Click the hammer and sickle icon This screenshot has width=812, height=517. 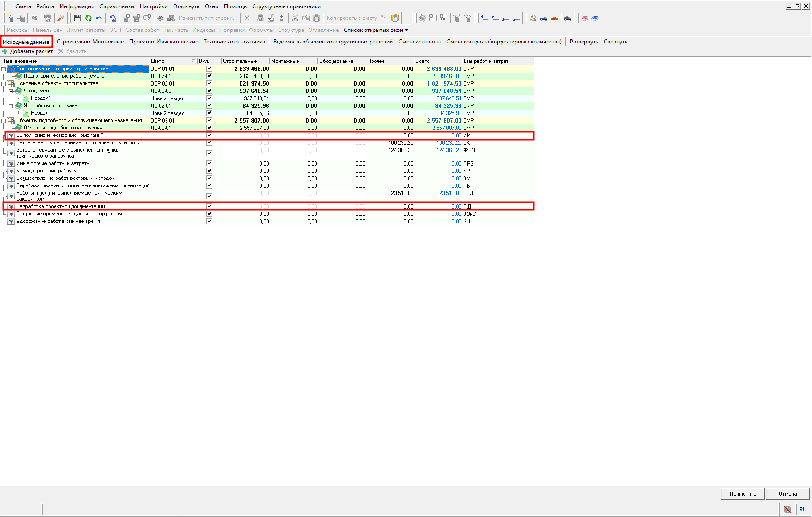click(533, 18)
